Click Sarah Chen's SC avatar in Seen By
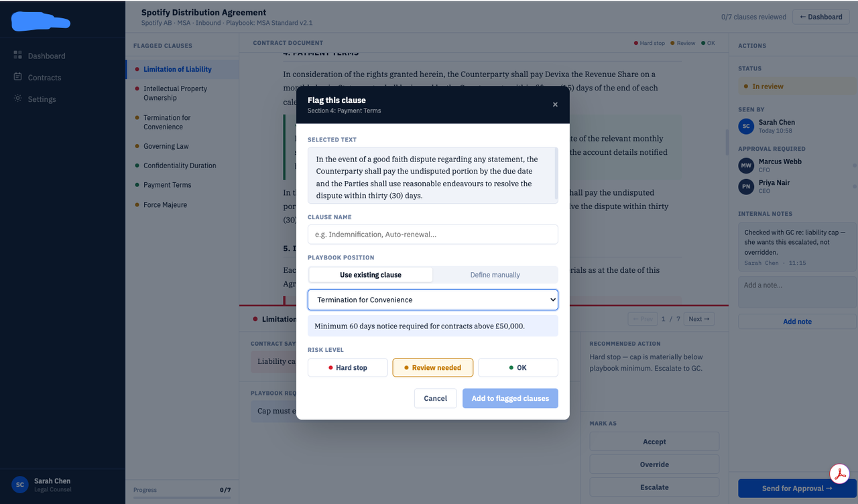858x504 pixels. click(746, 126)
